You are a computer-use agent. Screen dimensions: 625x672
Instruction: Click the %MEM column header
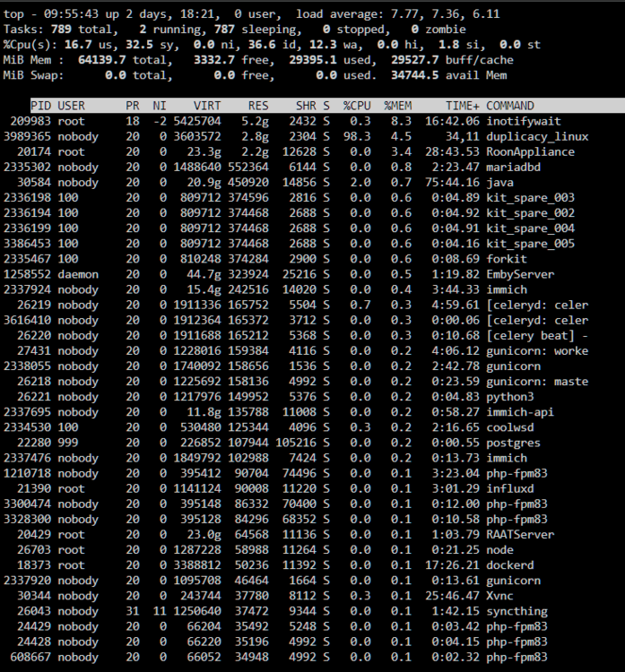pos(397,106)
